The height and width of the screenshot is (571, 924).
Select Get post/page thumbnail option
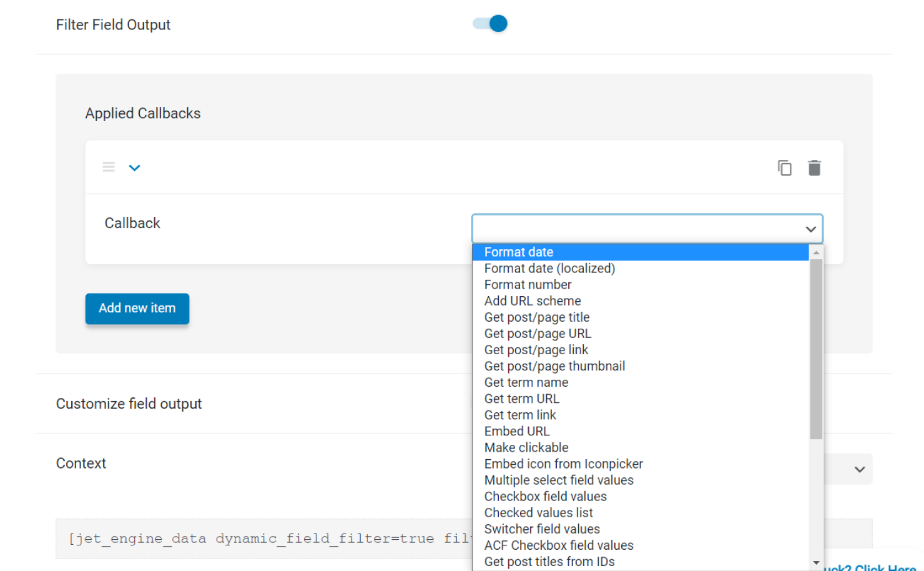[x=641, y=365]
